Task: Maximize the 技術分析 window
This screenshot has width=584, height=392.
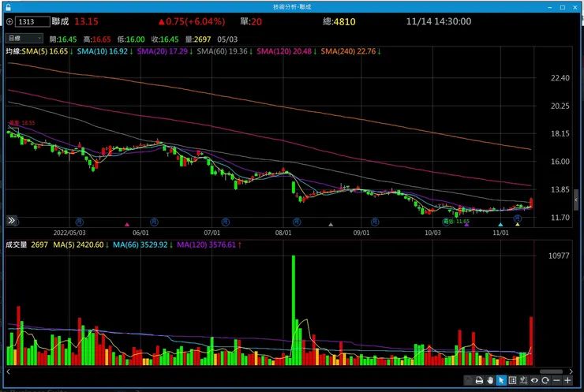Action: coord(563,7)
